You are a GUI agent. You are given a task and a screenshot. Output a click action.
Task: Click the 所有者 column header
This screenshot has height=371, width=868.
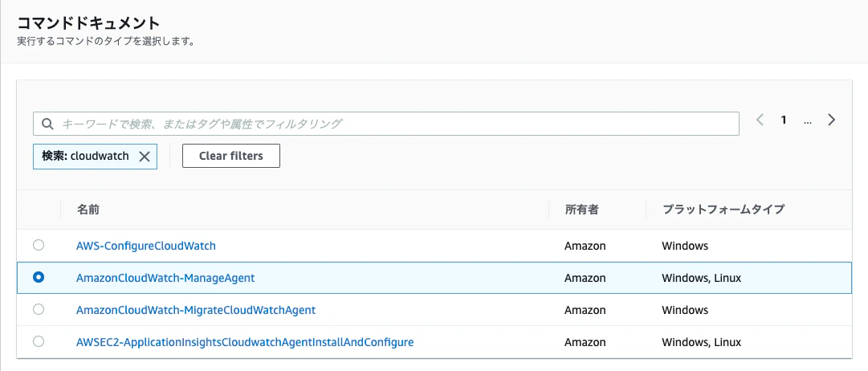coord(582,210)
